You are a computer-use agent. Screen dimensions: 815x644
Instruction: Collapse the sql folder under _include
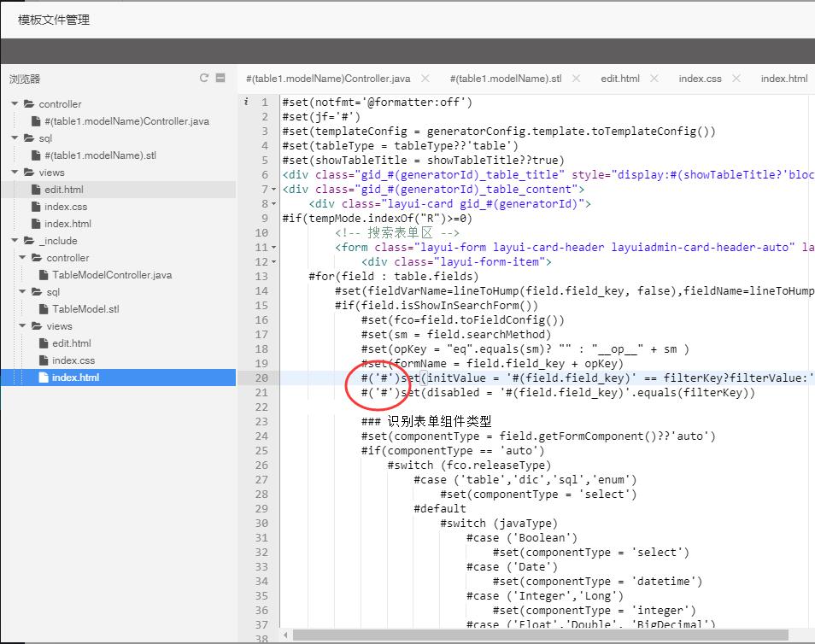(22, 292)
